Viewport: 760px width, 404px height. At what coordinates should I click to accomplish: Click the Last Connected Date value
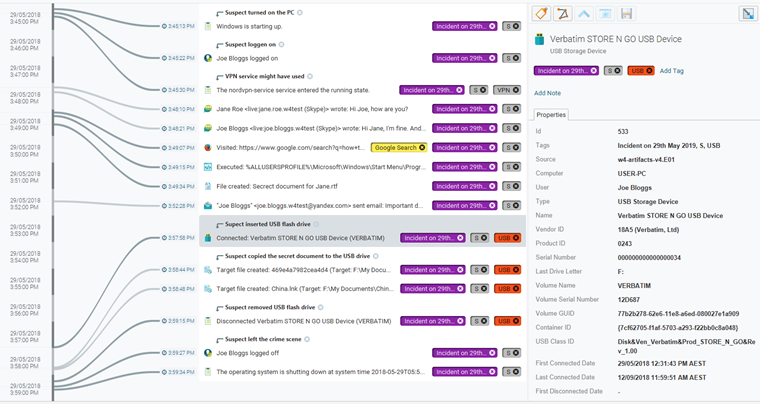point(662,377)
